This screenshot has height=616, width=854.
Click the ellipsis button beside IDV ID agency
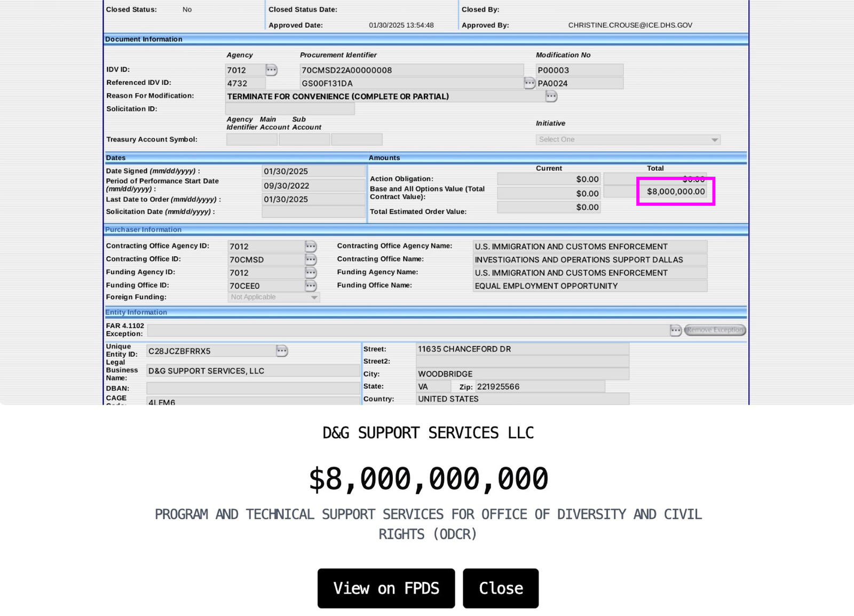[x=271, y=70]
